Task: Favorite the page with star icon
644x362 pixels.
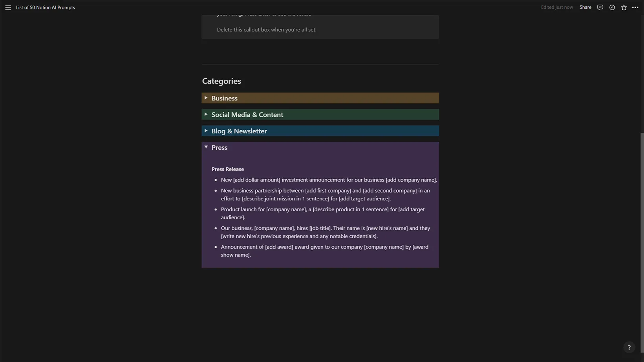Action: pos(624,7)
